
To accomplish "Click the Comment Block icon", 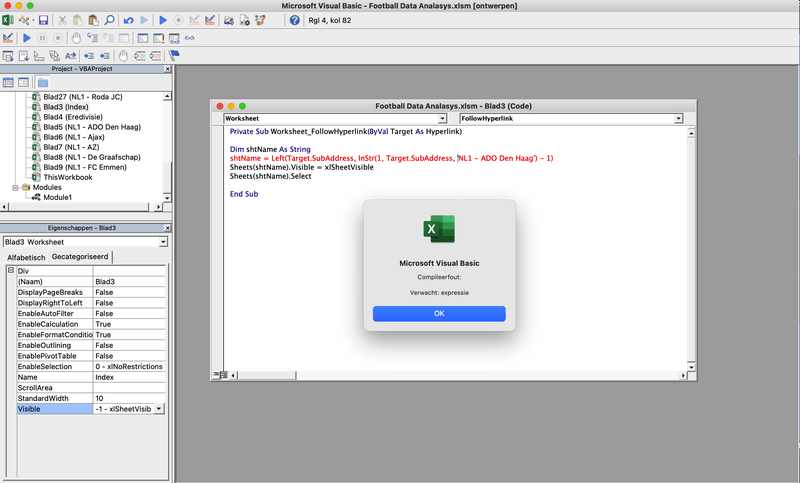I will [139, 56].
